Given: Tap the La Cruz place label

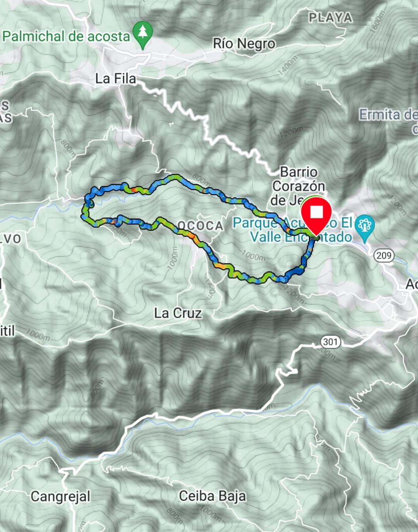Looking at the screenshot, I should pyautogui.click(x=178, y=313).
